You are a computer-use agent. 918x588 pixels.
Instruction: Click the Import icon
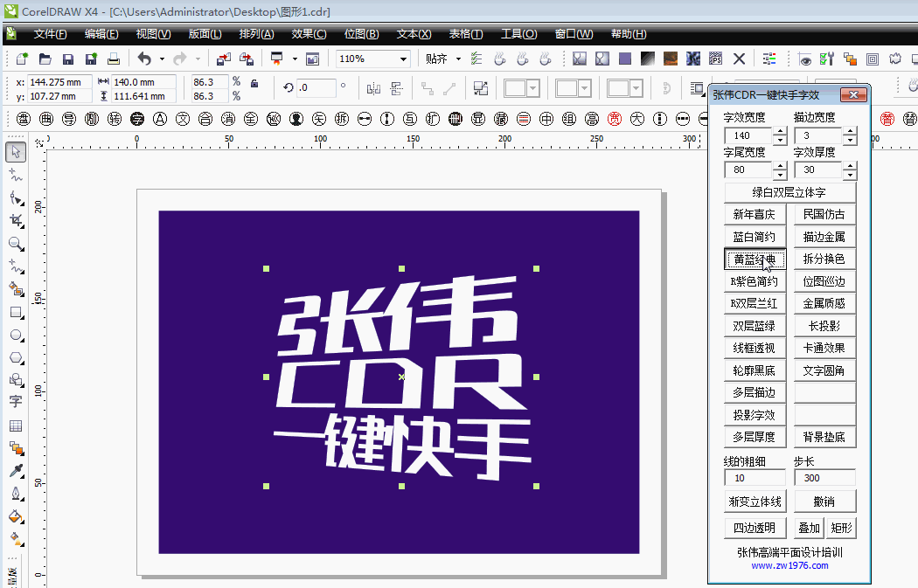(224, 59)
